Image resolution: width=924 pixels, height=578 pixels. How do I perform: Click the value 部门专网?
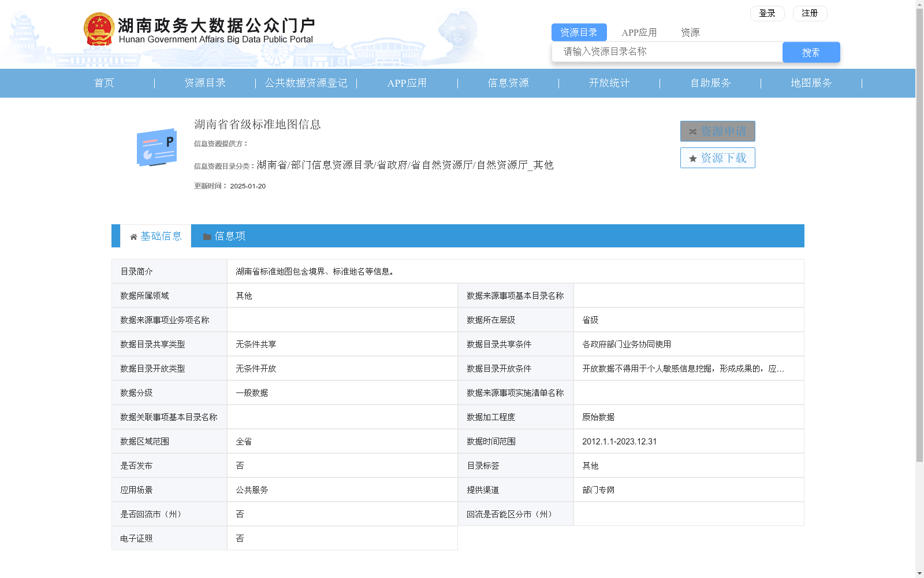click(598, 490)
